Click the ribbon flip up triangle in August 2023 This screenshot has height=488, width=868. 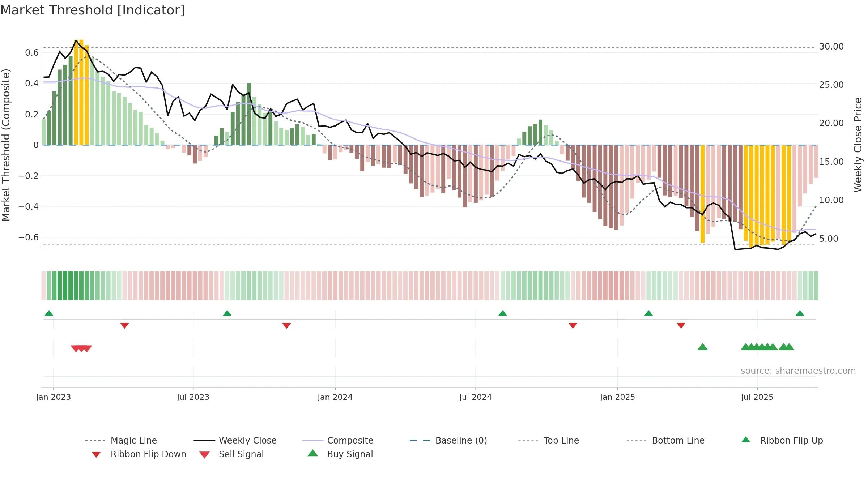[227, 313]
